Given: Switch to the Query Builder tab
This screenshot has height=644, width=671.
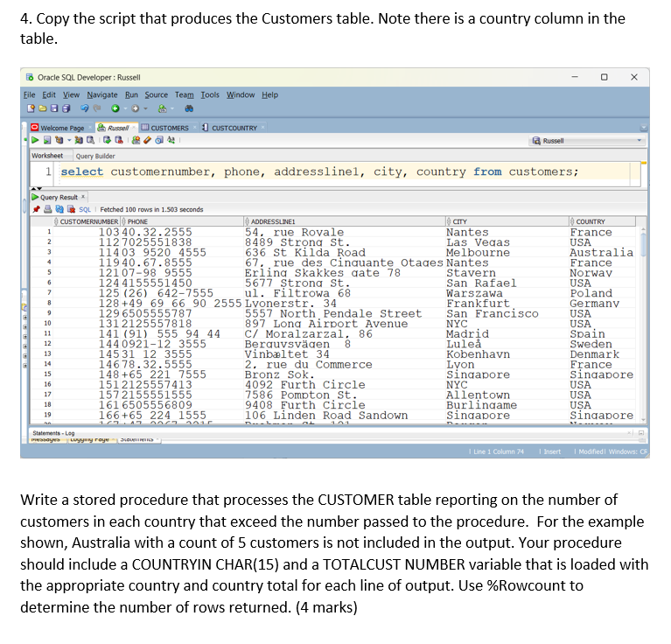Looking at the screenshot, I should coord(95,156).
